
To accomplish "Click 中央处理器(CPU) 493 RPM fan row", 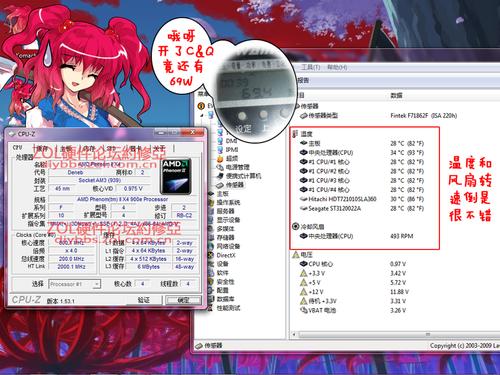I will 357,236.
